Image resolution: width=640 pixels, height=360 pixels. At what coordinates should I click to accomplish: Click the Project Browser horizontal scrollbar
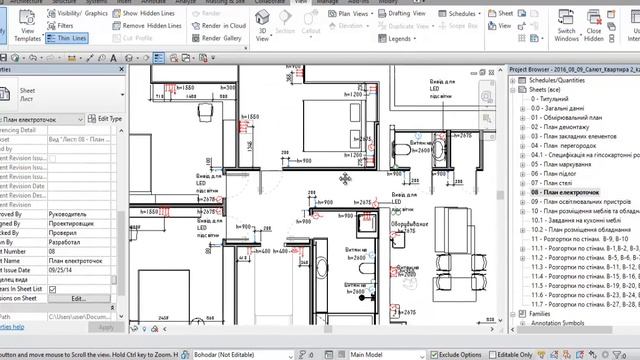tap(564, 329)
